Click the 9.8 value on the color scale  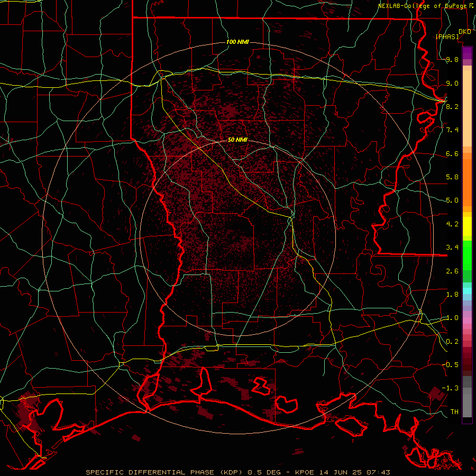click(x=452, y=59)
